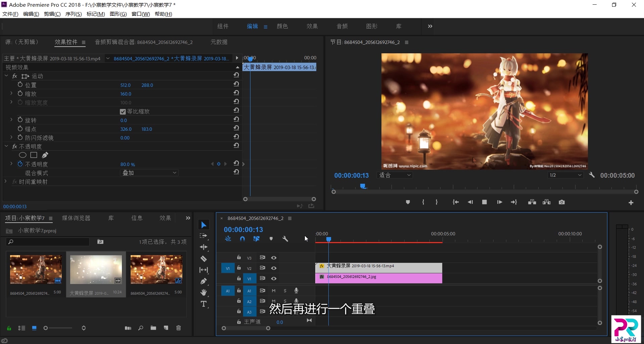Open the 序列 menu

(74, 14)
